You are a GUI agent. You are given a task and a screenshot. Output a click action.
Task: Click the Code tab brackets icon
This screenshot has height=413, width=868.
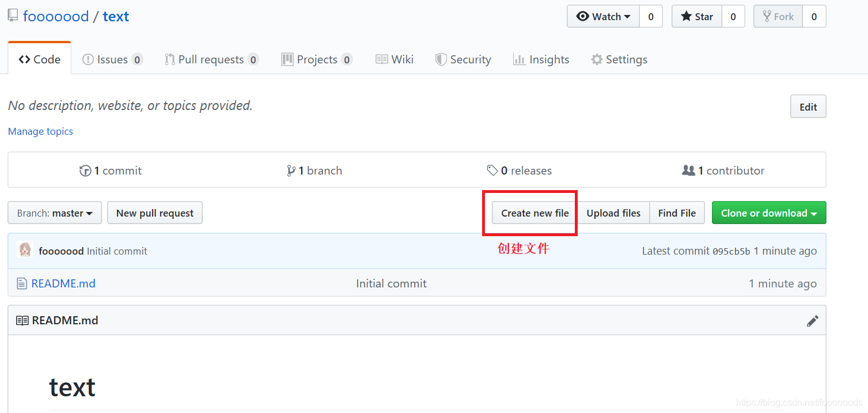pyautogui.click(x=24, y=59)
